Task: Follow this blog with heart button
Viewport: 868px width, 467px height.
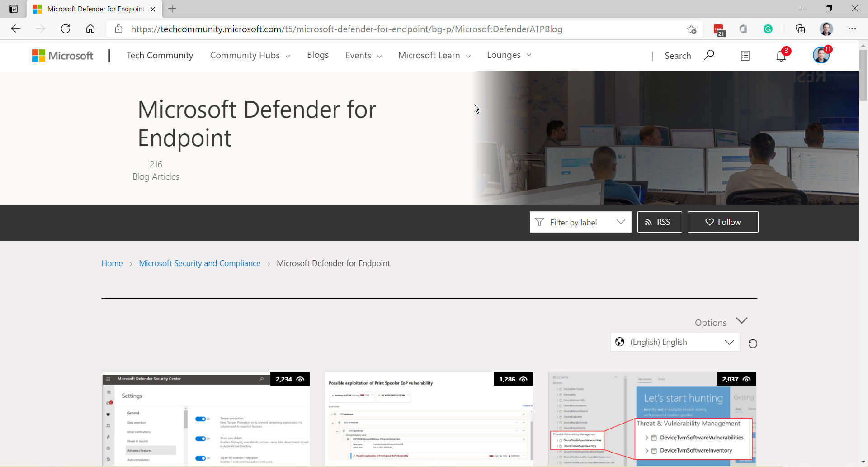Action: (x=723, y=222)
